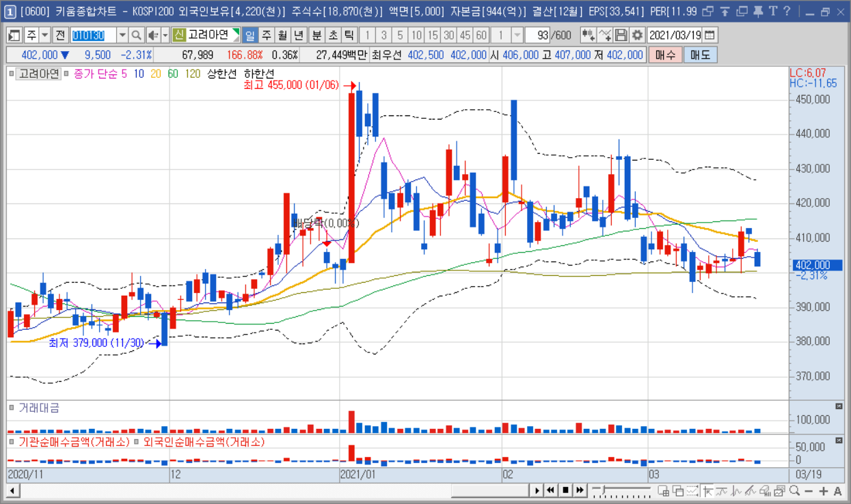Click the fast-forward button in bottom bar
This screenshot has height=504, width=851.
click(580, 490)
